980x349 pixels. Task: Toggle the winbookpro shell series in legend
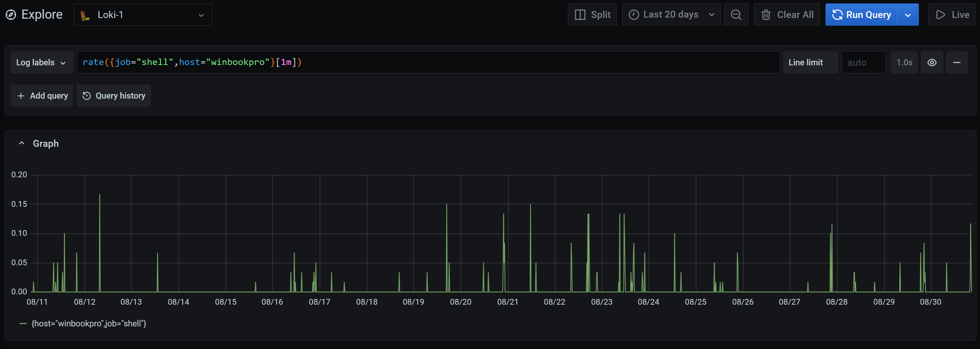point(88,323)
